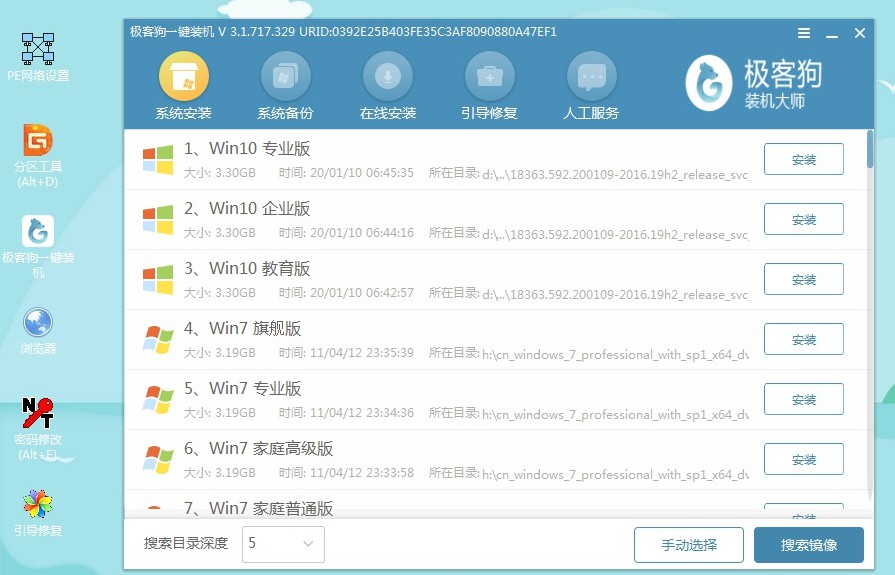
Task: Click Windows 7 logo of Win7 专业版 row
Action: coord(158,400)
